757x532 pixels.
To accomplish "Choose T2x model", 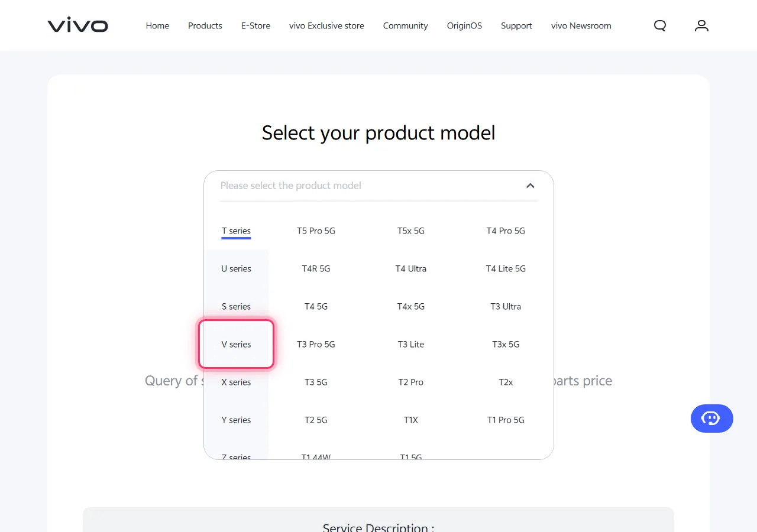I will [x=506, y=382].
